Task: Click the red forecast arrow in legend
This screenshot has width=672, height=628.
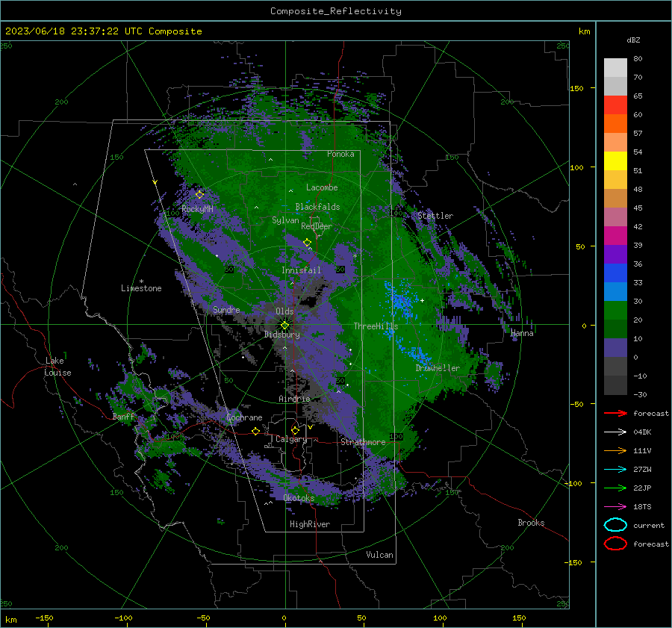Action: pyautogui.click(x=615, y=413)
